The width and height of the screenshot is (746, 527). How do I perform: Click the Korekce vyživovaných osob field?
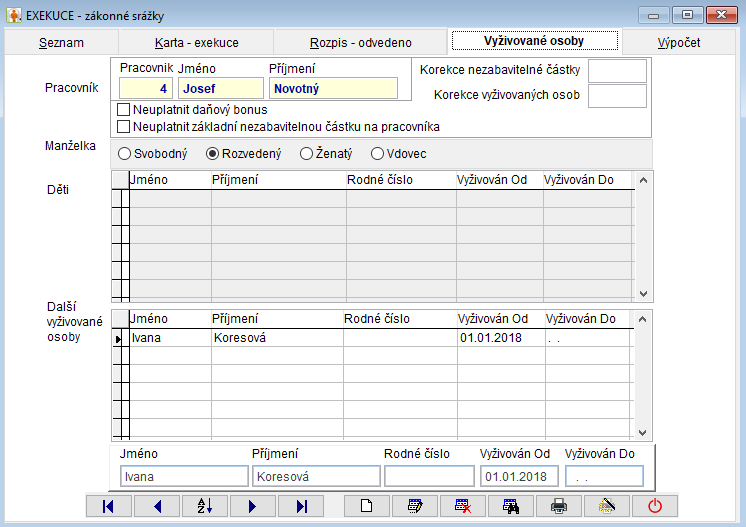[x=618, y=96]
